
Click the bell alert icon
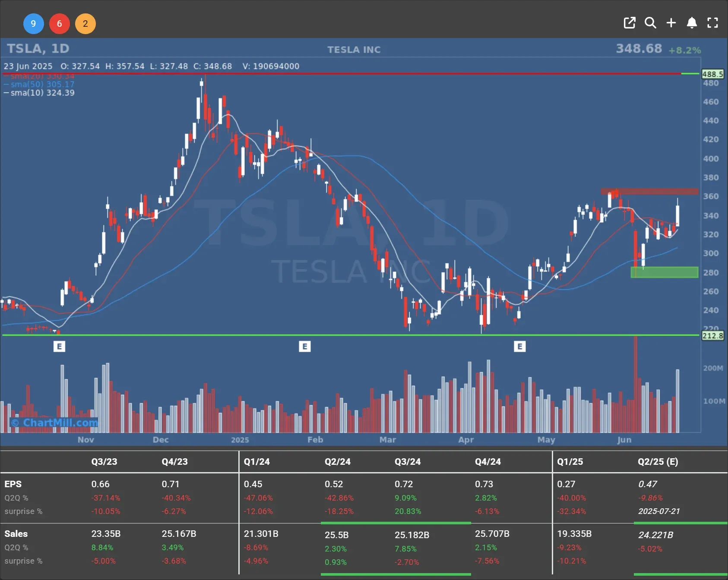tap(692, 23)
